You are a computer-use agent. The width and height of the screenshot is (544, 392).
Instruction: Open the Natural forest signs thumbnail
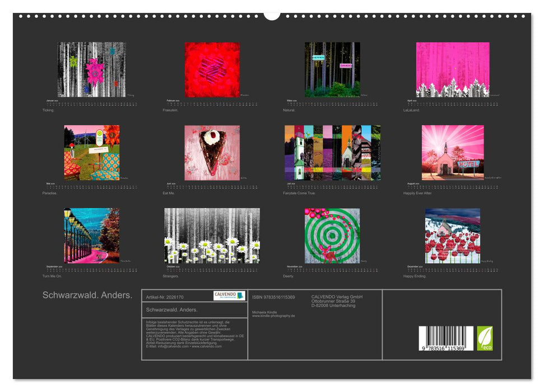[x=332, y=69]
